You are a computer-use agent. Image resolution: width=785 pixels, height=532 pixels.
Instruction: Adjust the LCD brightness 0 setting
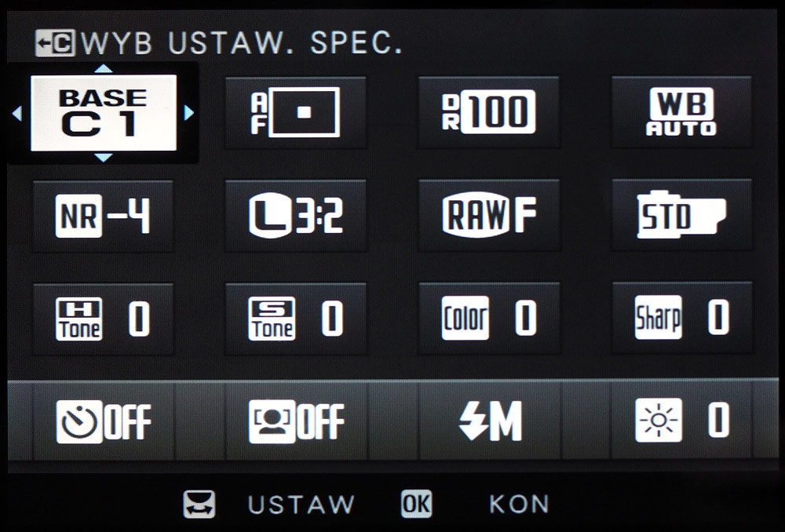pos(681,421)
